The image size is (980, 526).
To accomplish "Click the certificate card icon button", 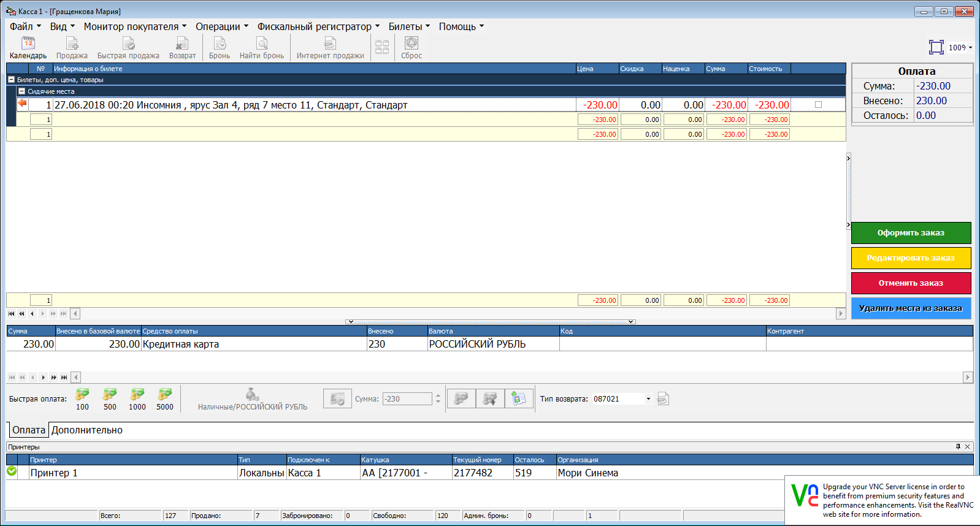I will click(x=519, y=398).
